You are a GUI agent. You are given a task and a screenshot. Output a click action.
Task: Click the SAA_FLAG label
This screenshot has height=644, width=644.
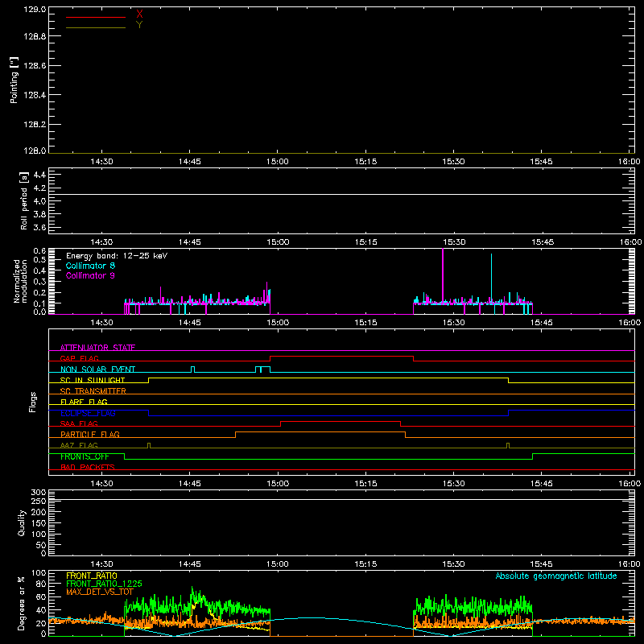(79, 423)
